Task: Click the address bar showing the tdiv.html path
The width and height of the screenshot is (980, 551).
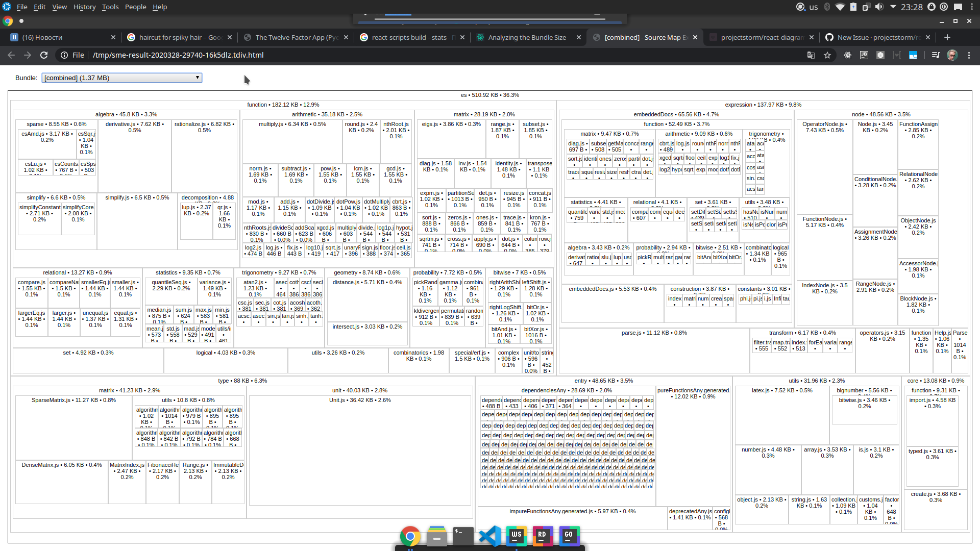Action: tap(204, 55)
